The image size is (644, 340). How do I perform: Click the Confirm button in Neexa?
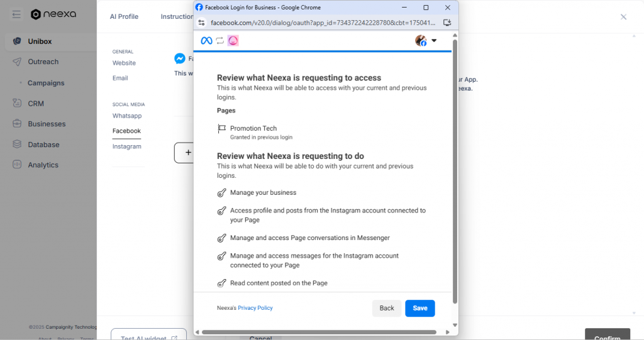tap(608, 334)
